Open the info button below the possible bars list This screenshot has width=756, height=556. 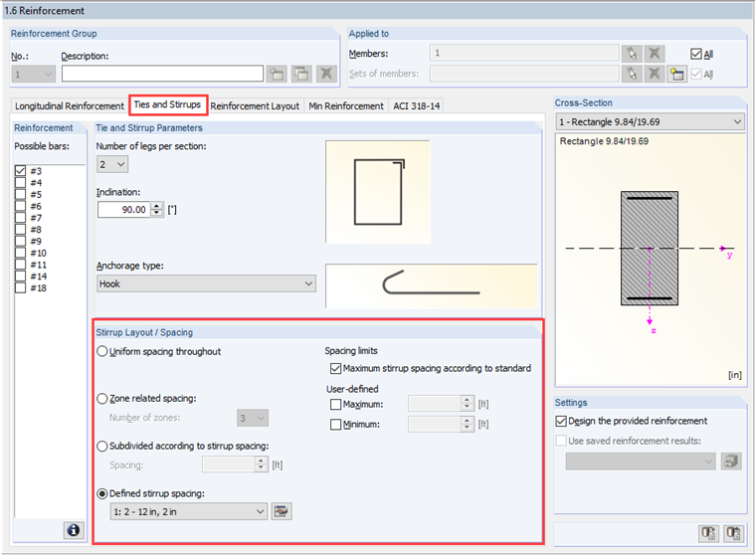click(74, 530)
